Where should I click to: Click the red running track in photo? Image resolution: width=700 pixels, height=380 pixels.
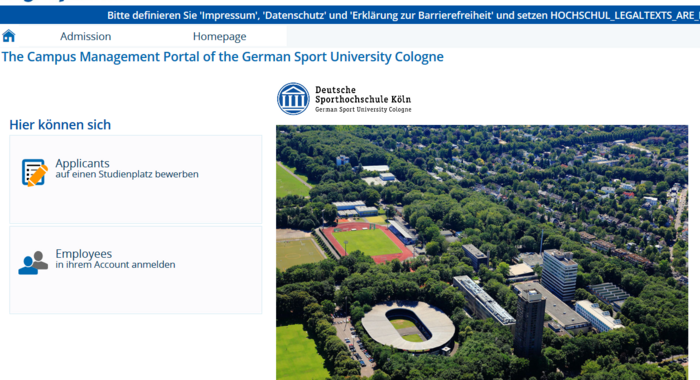[367, 242]
